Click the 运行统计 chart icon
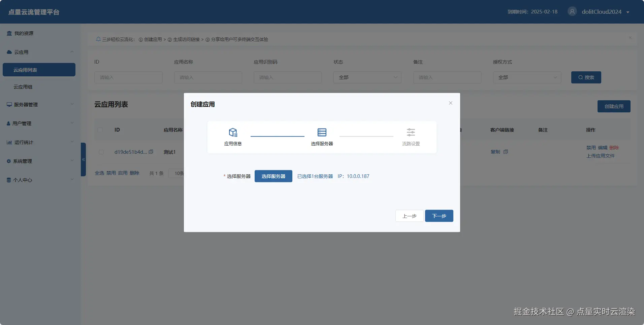This screenshot has height=325, width=644. click(x=9, y=142)
